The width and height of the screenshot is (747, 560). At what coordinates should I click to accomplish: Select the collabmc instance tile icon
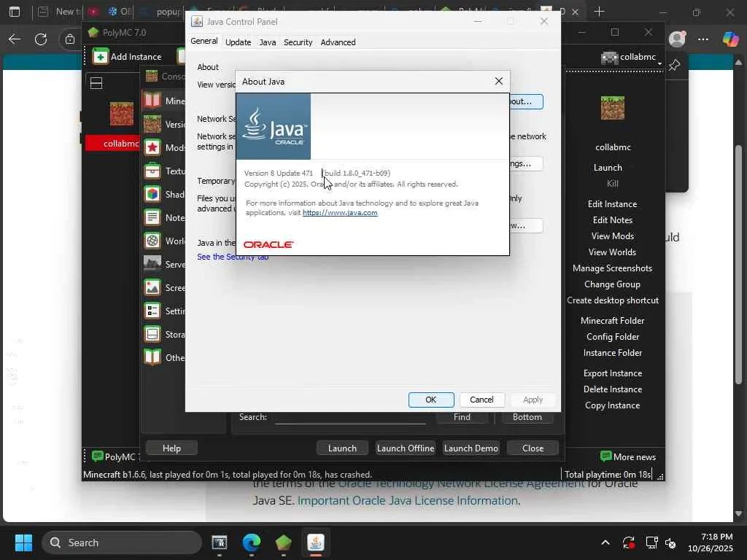(122, 114)
